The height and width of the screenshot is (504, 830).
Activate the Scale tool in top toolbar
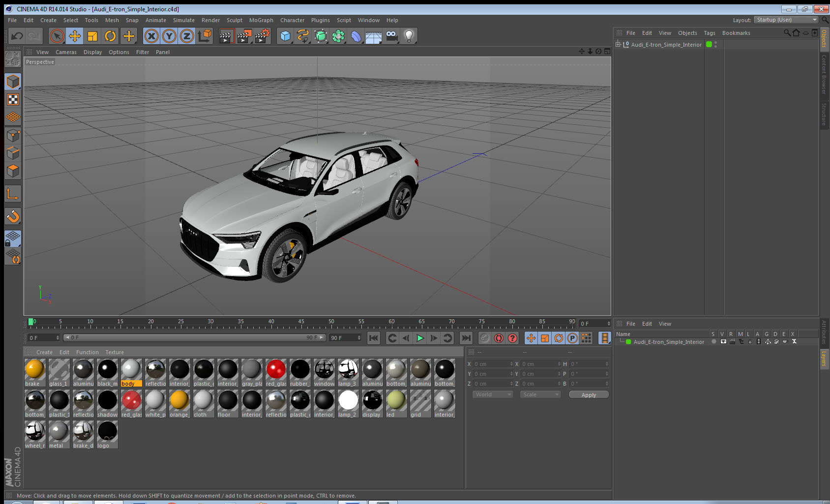[x=92, y=36]
